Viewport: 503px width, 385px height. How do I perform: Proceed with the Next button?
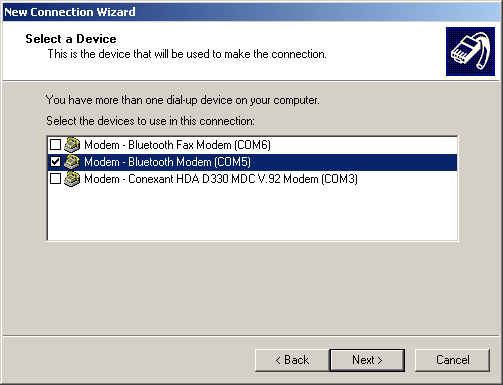point(367,360)
